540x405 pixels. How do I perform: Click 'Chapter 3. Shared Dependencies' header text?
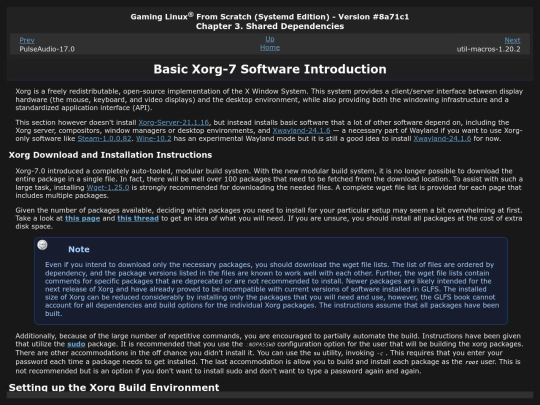[x=270, y=26]
